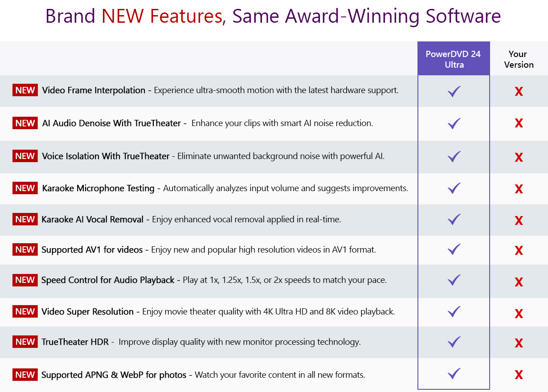Click the Brand NEW Features page heading
Screen dimensions: 548x392
click(x=273, y=16)
